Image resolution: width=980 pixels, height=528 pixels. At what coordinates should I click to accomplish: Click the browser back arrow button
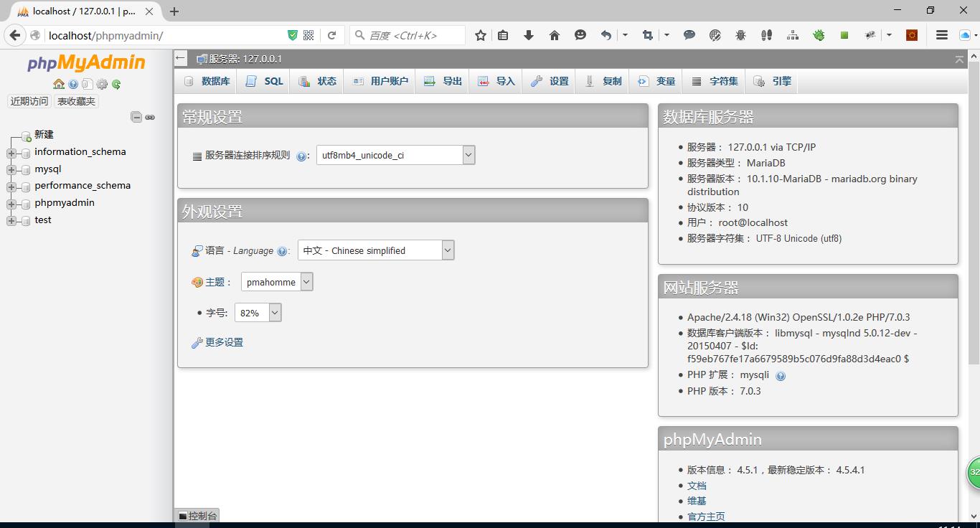click(x=15, y=35)
